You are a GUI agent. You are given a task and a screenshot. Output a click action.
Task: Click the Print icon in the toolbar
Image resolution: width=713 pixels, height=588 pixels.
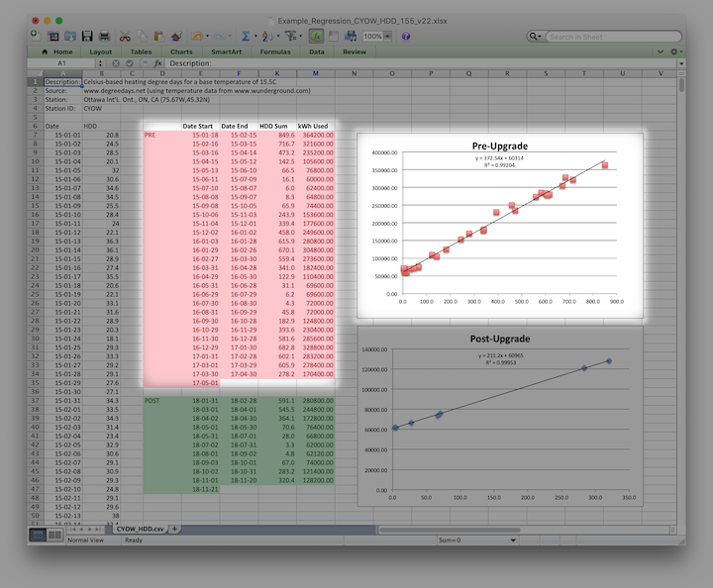pyautogui.click(x=104, y=37)
